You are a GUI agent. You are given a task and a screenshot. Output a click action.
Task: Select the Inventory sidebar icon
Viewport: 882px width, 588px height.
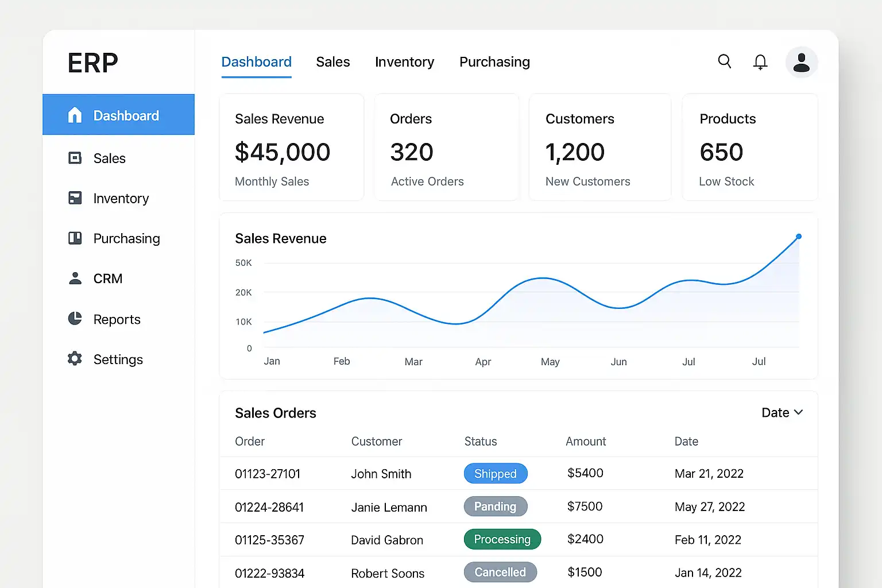click(75, 198)
